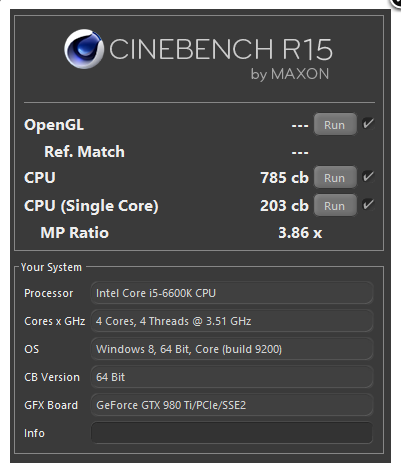This screenshot has height=470, width=401.
Task: Click the Your System group title
Action: coord(51,267)
